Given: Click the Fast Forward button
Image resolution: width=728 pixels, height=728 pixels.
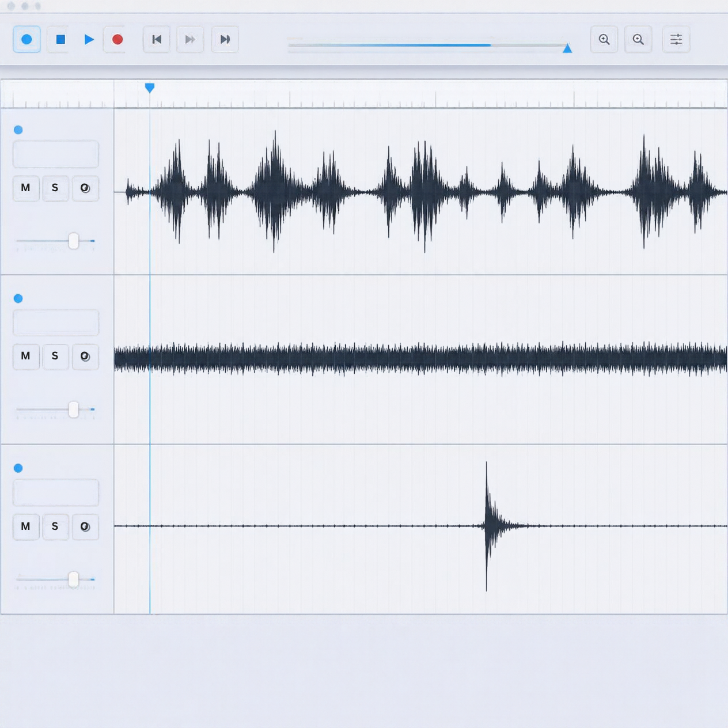Looking at the screenshot, I should [x=190, y=39].
